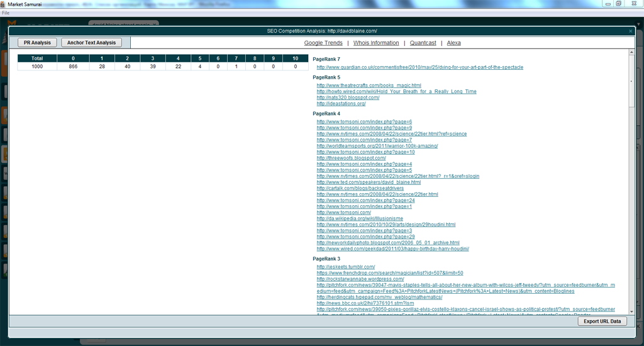Open frenchdrop.com magician search link
The height and width of the screenshot is (346, 644).
[390, 273]
